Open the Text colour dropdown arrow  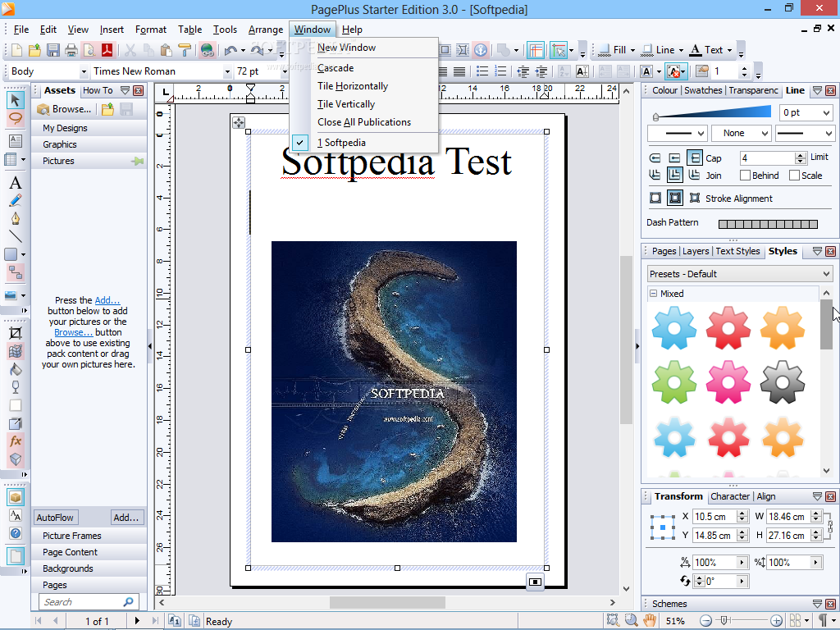click(x=729, y=50)
